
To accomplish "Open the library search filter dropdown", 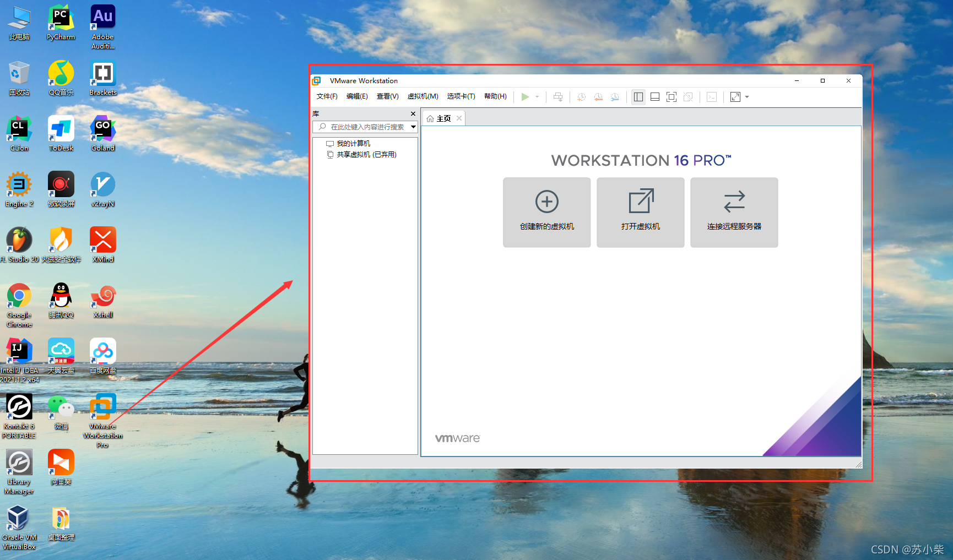I will click(413, 127).
